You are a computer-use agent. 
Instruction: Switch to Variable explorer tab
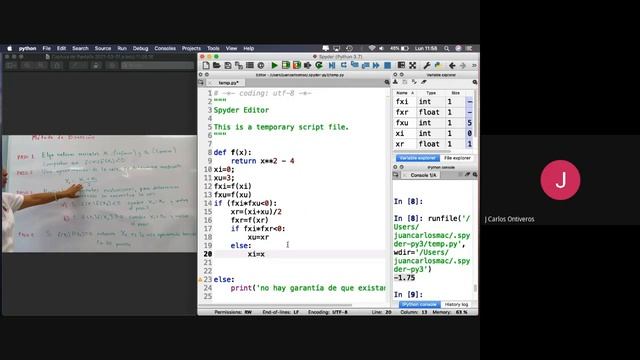417,158
